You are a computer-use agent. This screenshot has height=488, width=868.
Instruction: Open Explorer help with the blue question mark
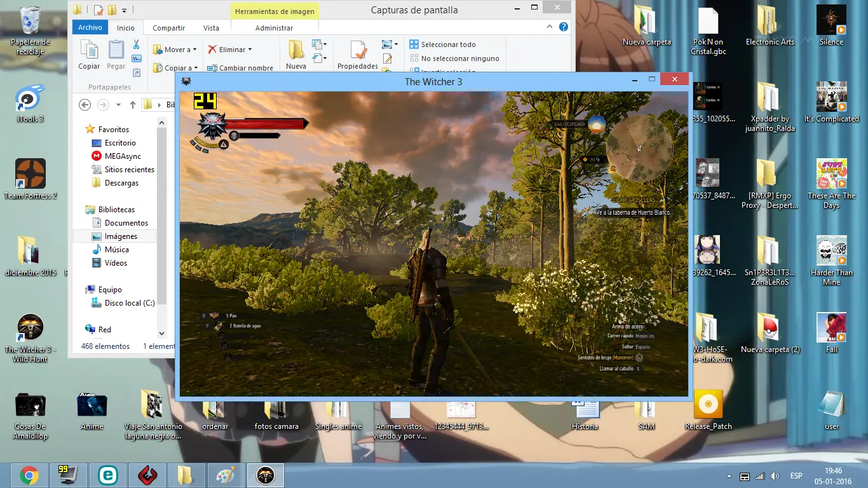coord(564,27)
